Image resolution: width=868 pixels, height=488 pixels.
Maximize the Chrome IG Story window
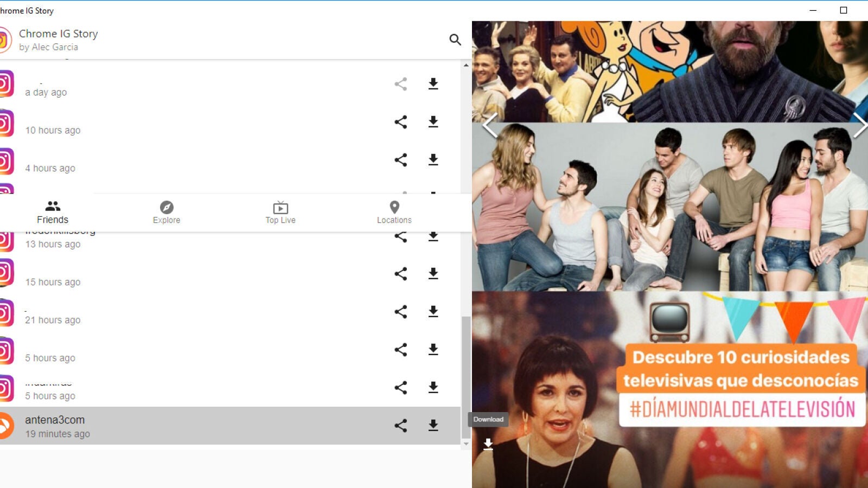(x=844, y=10)
